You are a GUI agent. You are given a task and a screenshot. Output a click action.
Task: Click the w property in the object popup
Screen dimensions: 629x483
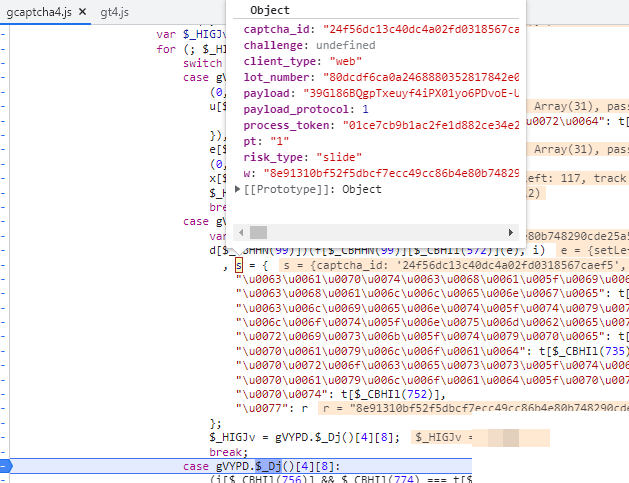pos(247,173)
